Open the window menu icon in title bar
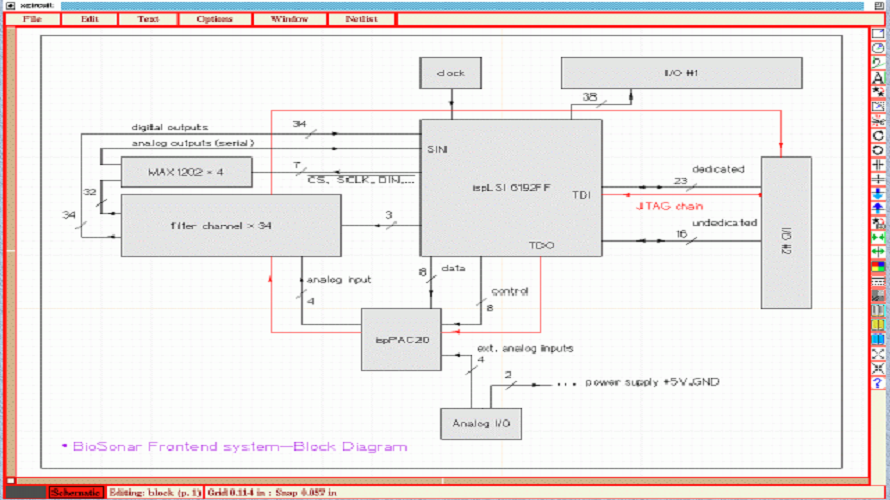 (10, 5)
